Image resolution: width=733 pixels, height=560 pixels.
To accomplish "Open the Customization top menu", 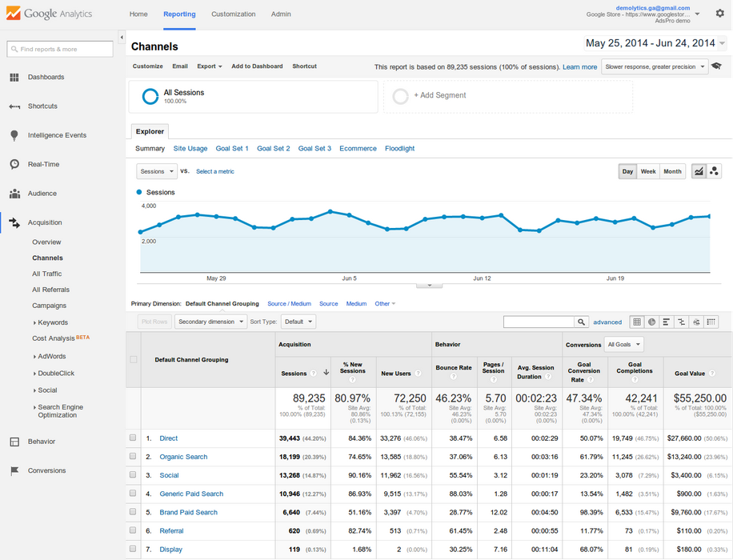I will click(233, 14).
